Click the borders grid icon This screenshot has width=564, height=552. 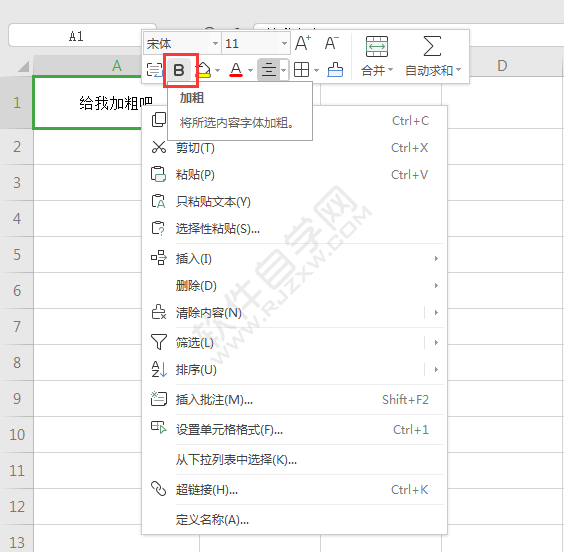tap(301, 70)
